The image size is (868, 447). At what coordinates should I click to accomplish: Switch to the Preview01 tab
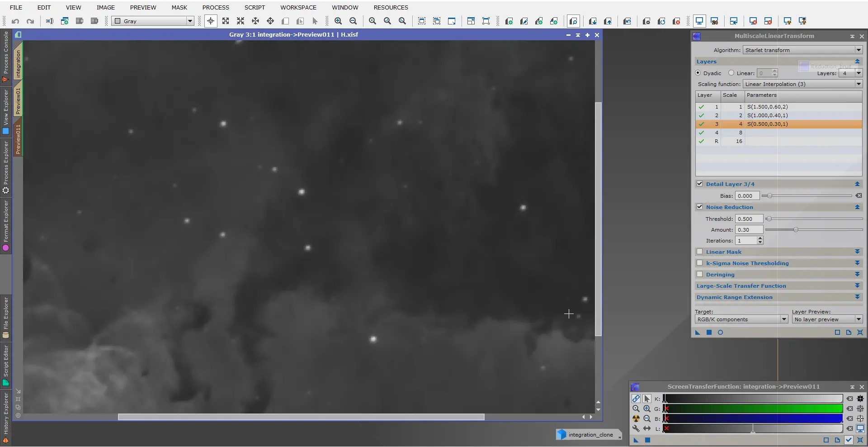(18, 100)
